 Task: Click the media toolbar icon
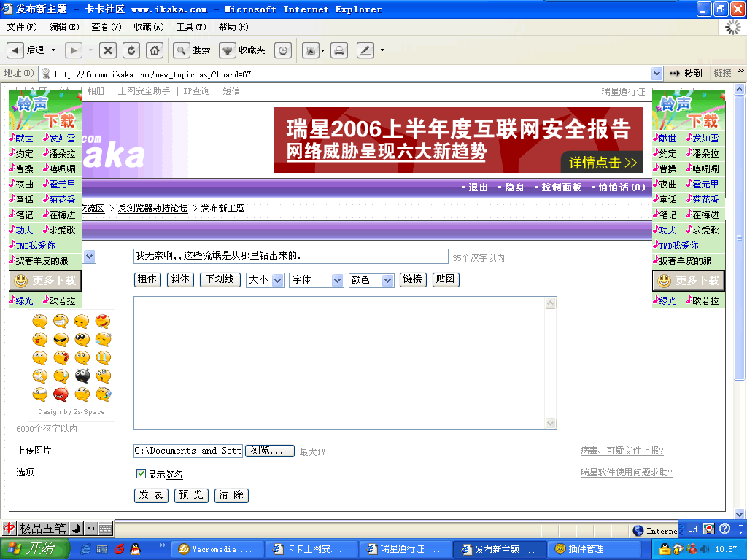(311, 50)
